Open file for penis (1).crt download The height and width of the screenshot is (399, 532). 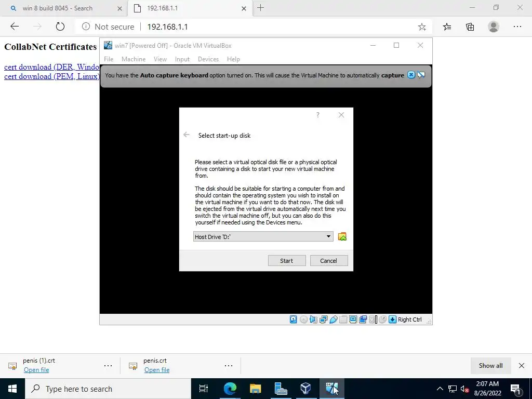coord(36,370)
